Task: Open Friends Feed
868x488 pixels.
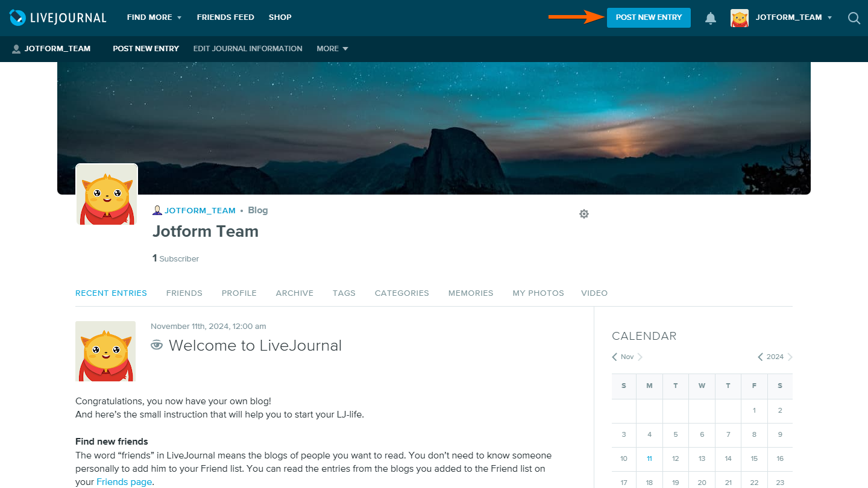Action: point(225,17)
